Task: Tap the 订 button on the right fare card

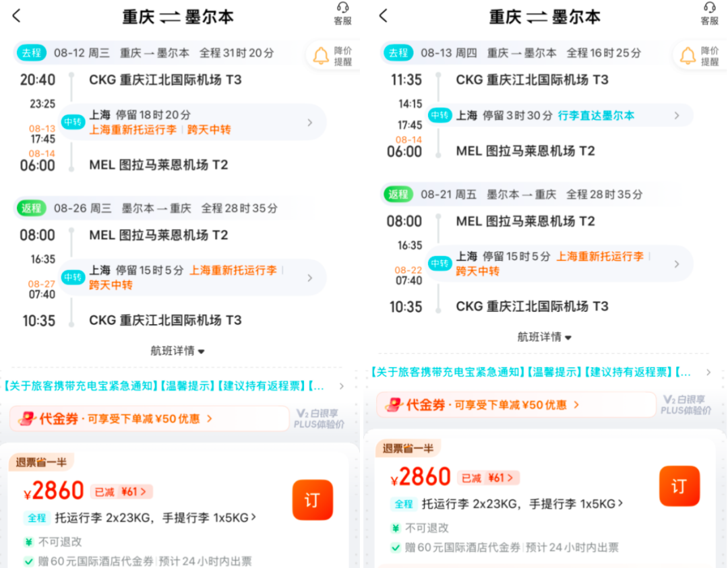Action: (679, 486)
